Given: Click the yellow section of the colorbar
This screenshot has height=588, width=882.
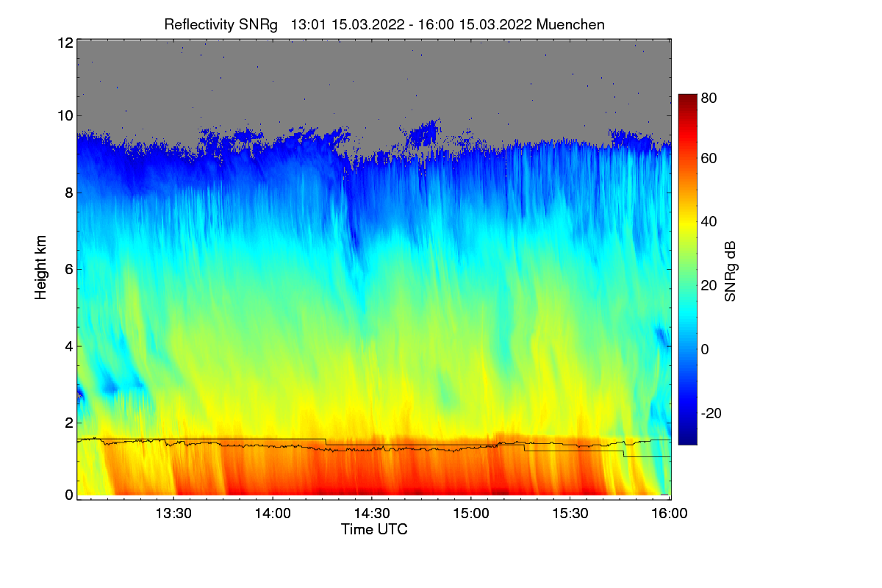Looking at the screenshot, I should [x=686, y=228].
